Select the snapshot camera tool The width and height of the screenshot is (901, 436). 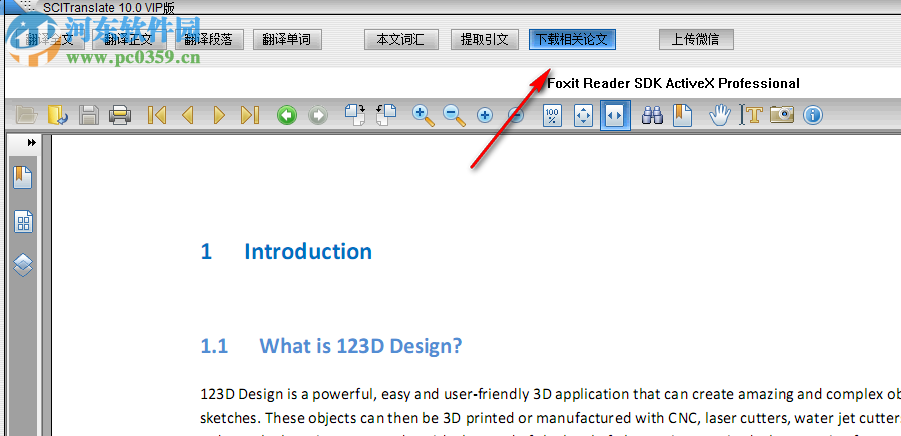(781, 114)
